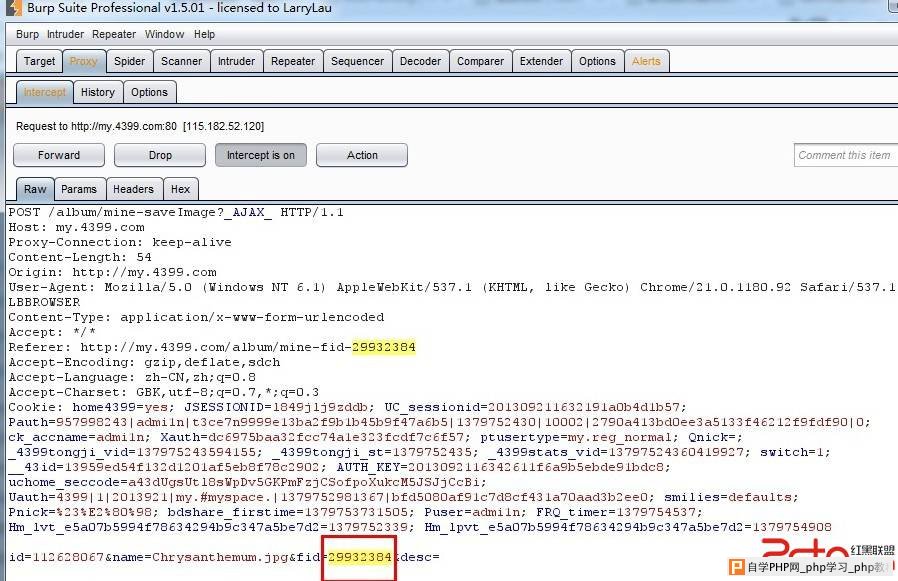Go to the Repeater tool tab

pos(293,61)
